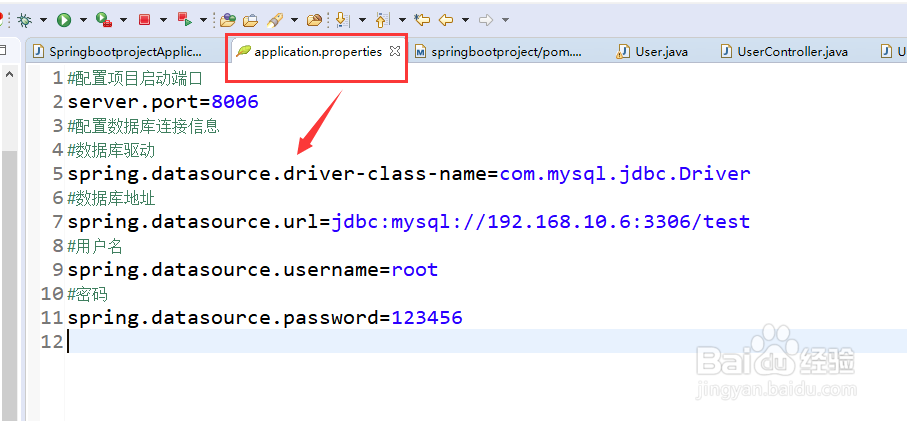907x421 pixels.
Task: Open the External Tools dropdown arrow
Action: coord(123,20)
